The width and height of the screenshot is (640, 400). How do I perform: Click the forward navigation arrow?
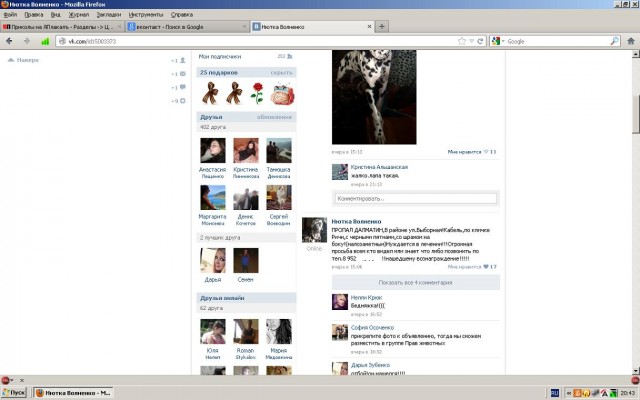coord(27,41)
